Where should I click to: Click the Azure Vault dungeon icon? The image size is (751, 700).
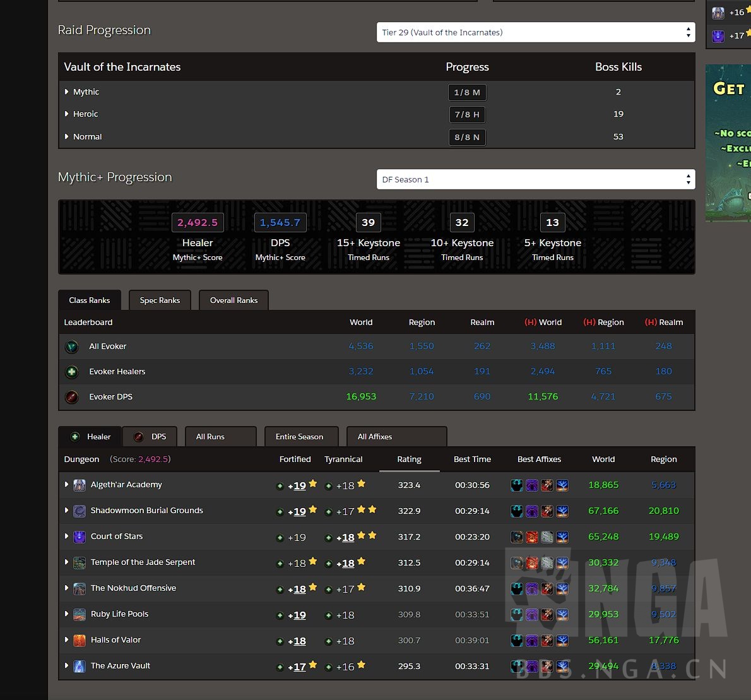80,667
